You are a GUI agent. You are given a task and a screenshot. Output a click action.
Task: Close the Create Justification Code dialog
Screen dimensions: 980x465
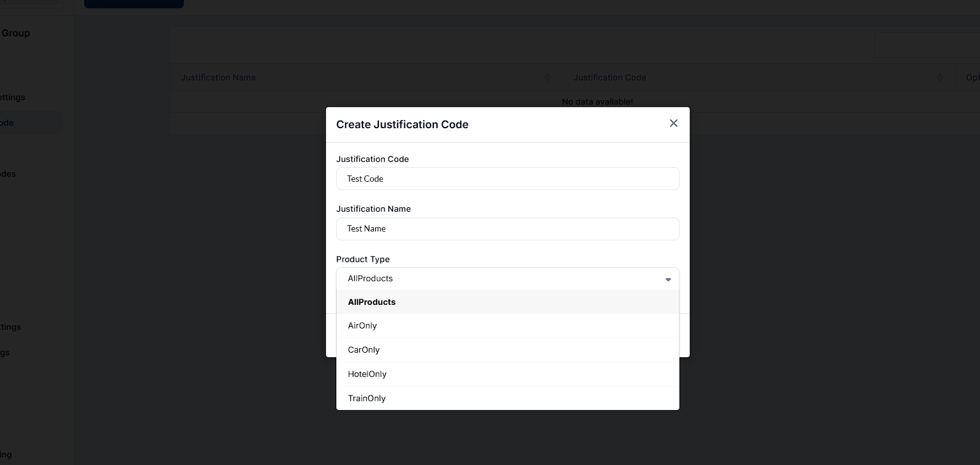673,123
